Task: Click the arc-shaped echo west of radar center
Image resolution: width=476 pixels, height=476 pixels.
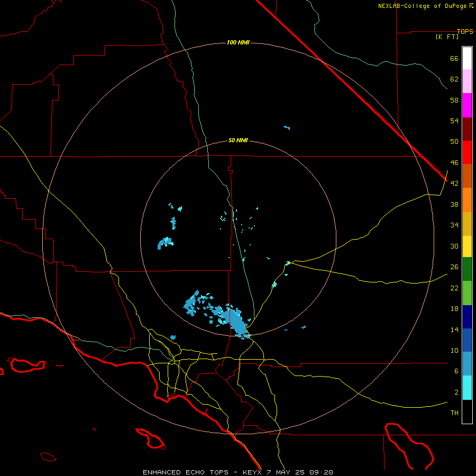Action: pos(166,243)
